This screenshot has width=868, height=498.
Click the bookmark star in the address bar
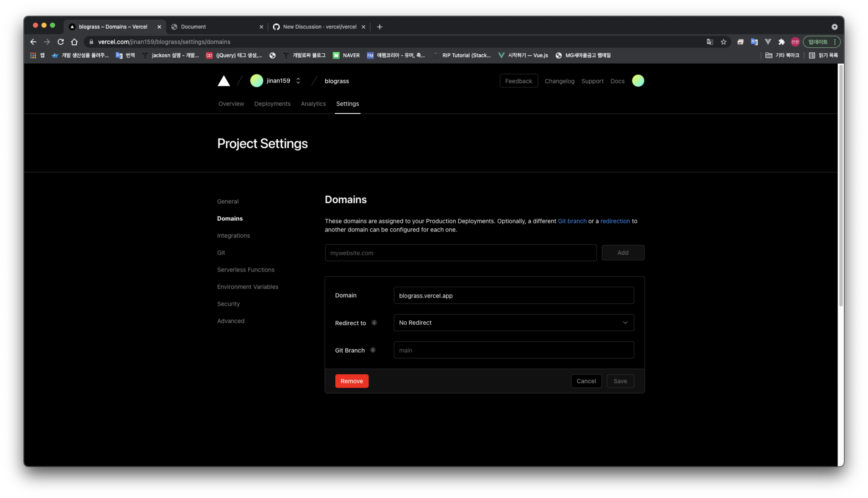click(724, 42)
